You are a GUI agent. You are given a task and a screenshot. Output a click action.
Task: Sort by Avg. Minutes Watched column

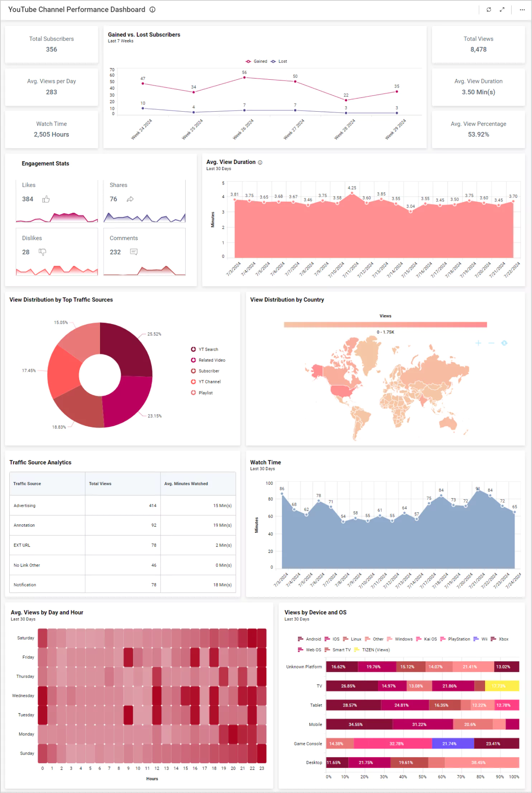[186, 484]
